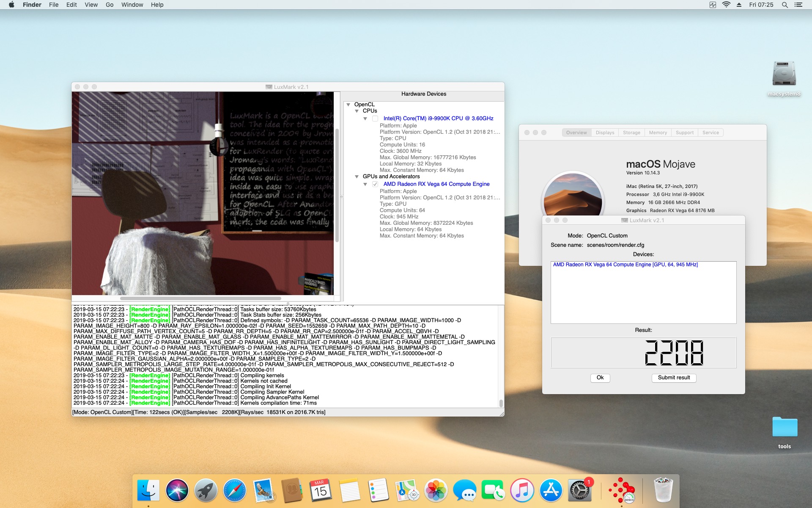This screenshot has height=508, width=812.
Task: Collapse the CPUs tree section
Action: coord(357,111)
